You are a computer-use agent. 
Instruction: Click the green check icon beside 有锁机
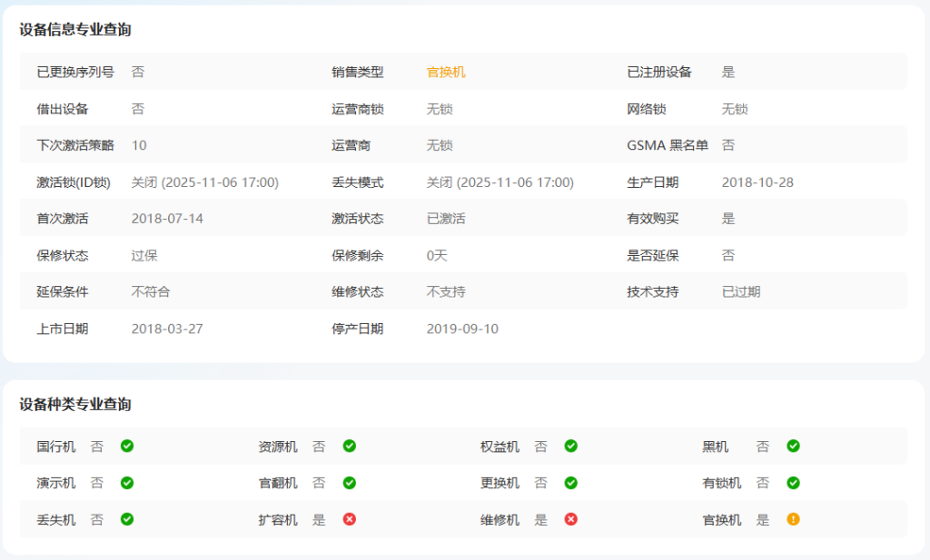click(793, 483)
